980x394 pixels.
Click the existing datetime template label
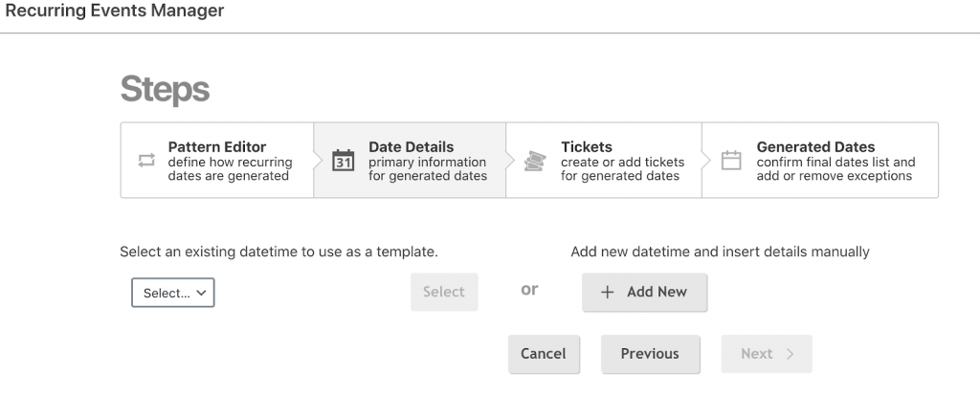pos(278,252)
